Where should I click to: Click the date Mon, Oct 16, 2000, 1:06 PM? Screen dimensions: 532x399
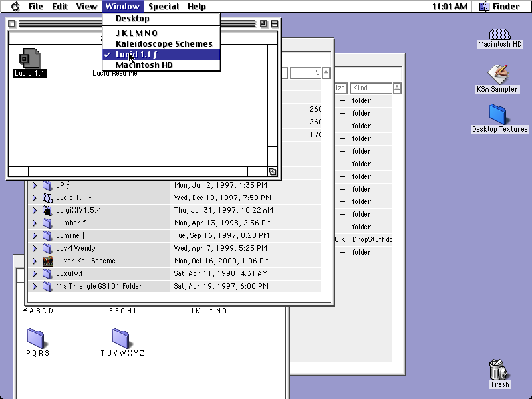point(222,261)
